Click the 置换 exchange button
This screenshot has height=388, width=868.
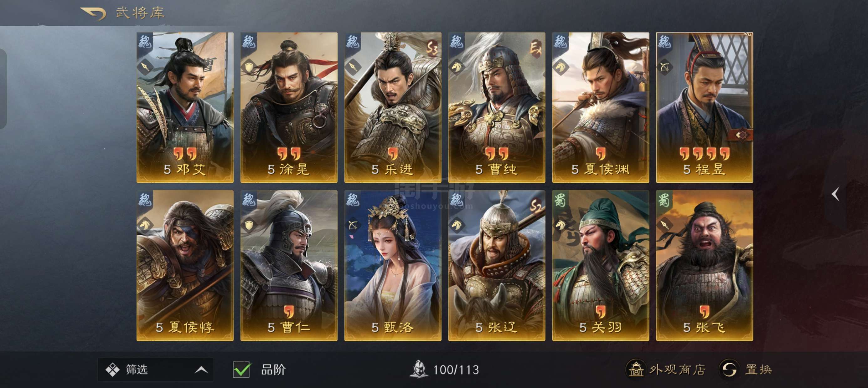click(x=745, y=369)
